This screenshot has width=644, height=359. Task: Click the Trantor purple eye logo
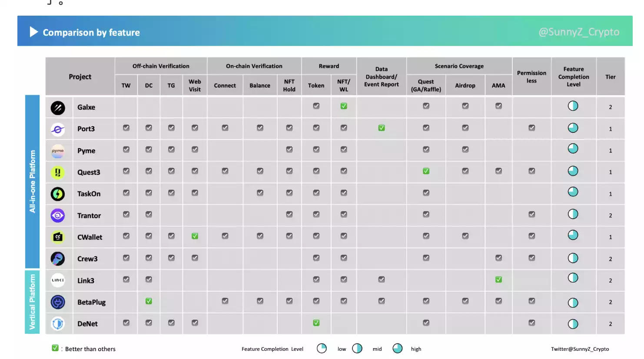58,216
